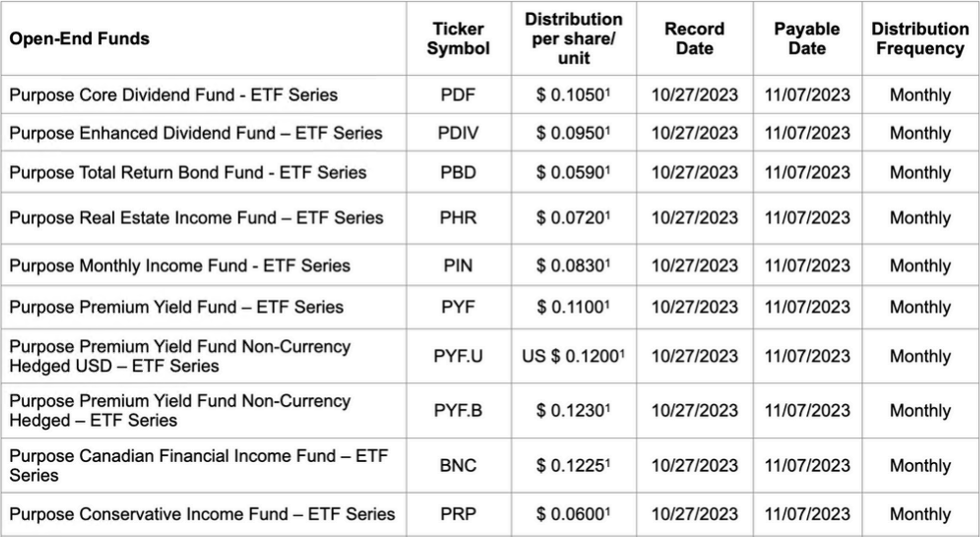Click the Open-End Funds column header
The height and width of the screenshot is (537, 980).
click(x=79, y=39)
